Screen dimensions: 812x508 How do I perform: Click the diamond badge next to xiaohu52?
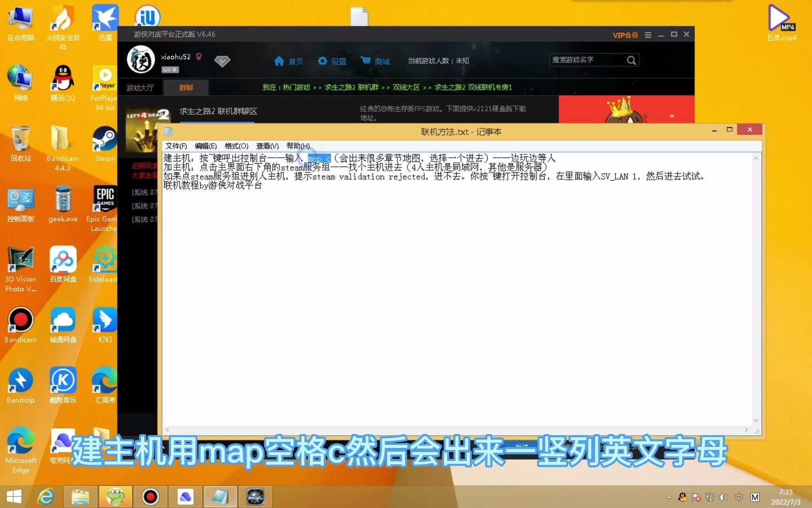click(222, 61)
